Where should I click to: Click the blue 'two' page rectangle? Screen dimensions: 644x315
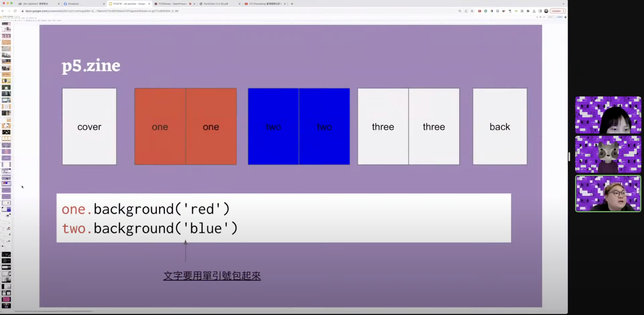(x=299, y=126)
